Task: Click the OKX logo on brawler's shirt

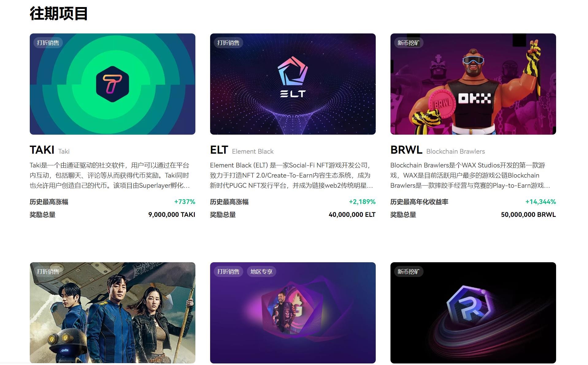Action: pos(474,98)
